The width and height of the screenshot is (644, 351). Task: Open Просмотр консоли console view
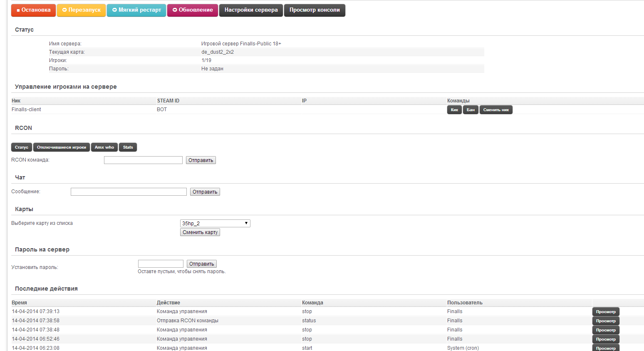pos(315,10)
